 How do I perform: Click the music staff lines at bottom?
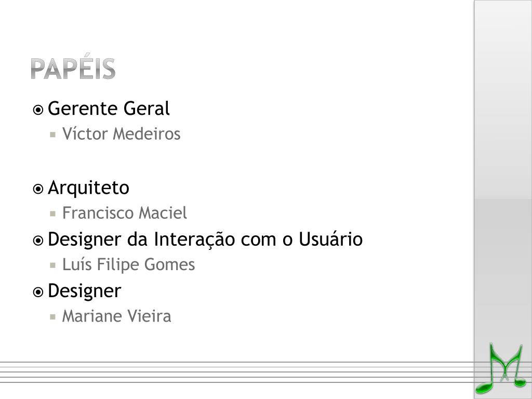click(x=237, y=372)
